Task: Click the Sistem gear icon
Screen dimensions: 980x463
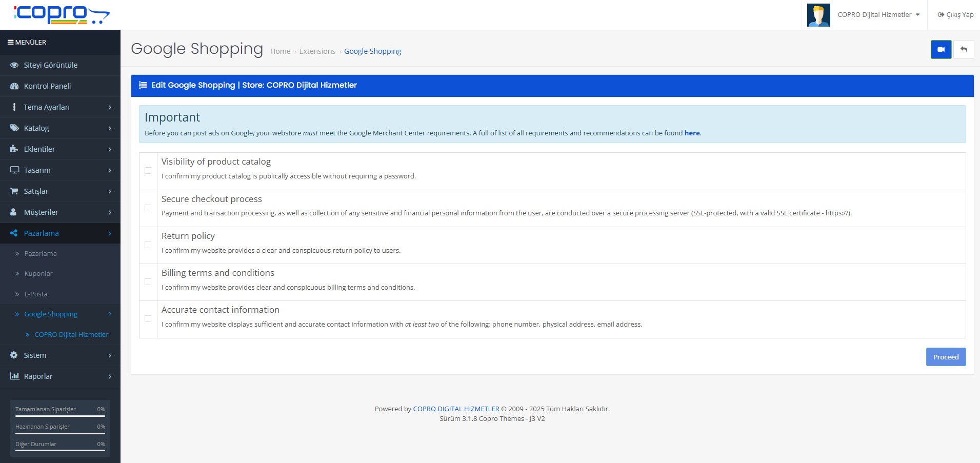Action: [14, 355]
